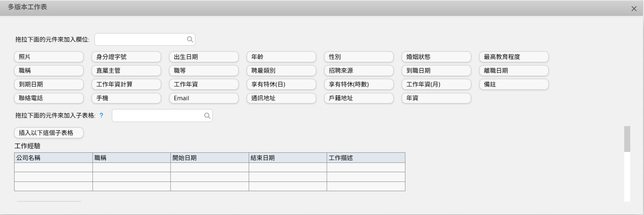Pick the 出生日期 field element
The width and height of the screenshot is (644, 215).
click(x=204, y=57)
